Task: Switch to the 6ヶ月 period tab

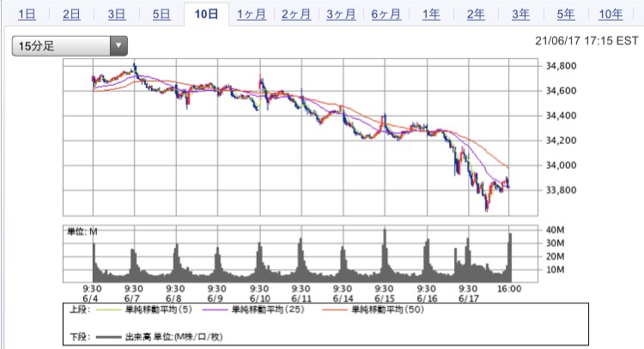Action: pyautogui.click(x=386, y=15)
